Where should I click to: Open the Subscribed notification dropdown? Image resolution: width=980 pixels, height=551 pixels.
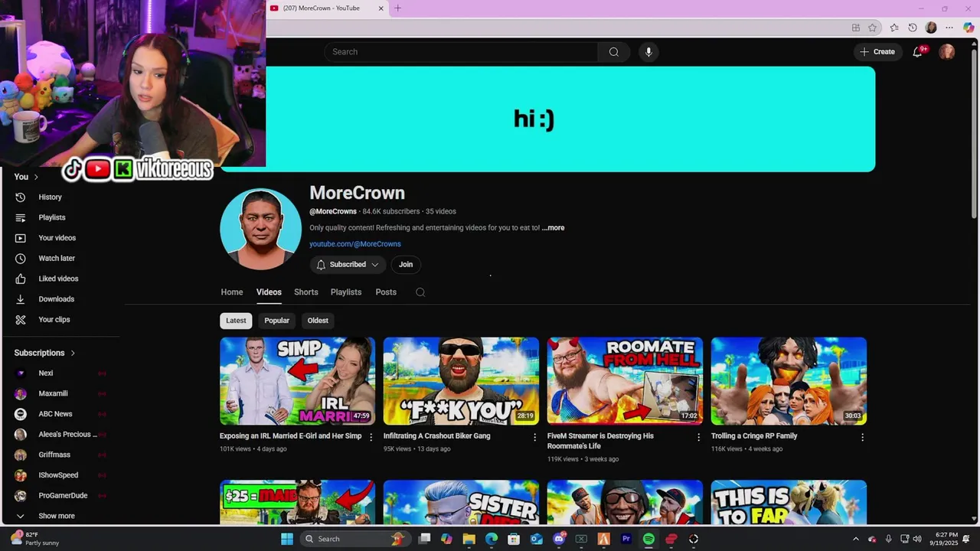348,265
